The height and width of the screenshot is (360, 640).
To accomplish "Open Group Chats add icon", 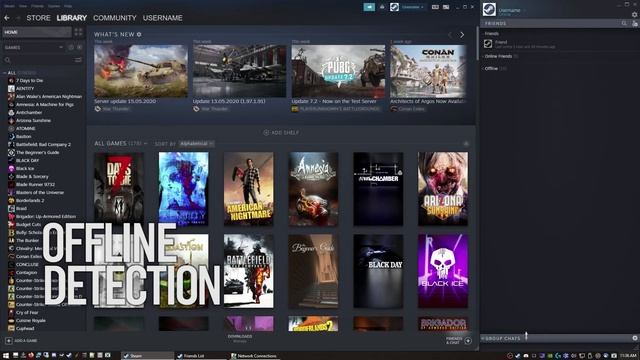I will pyautogui.click(x=635, y=338).
